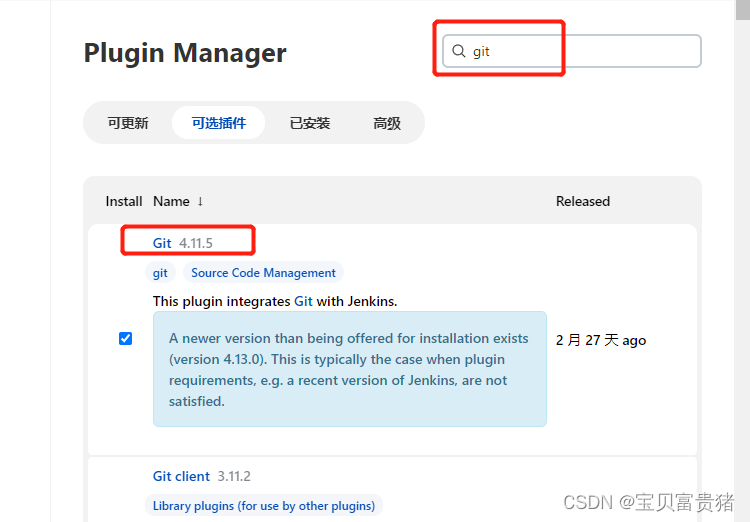Image resolution: width=750 pixels, height=522 pixels.
Task: Click the Name column sort arrow
Action: click(200, 201)
